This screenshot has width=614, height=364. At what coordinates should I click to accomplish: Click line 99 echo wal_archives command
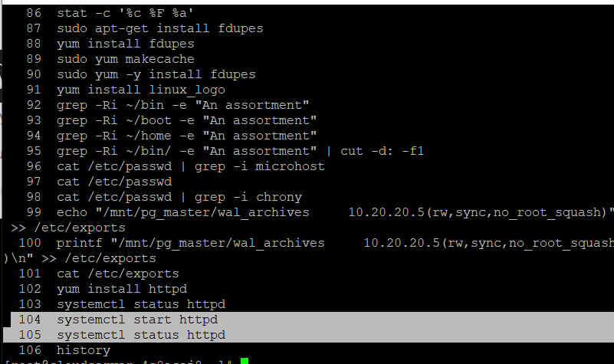pyautogui.click(x=310, y=220)
